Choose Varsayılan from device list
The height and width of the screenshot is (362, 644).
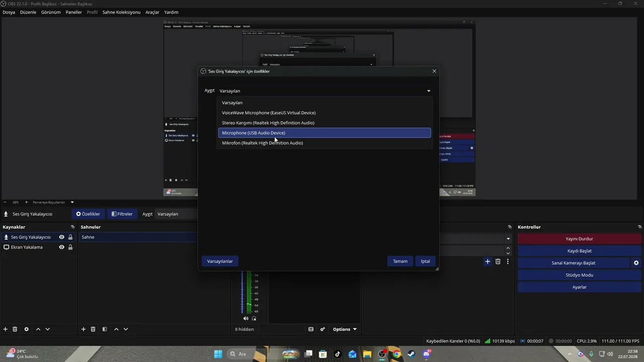pyautogui.click(x=325, y=103)
